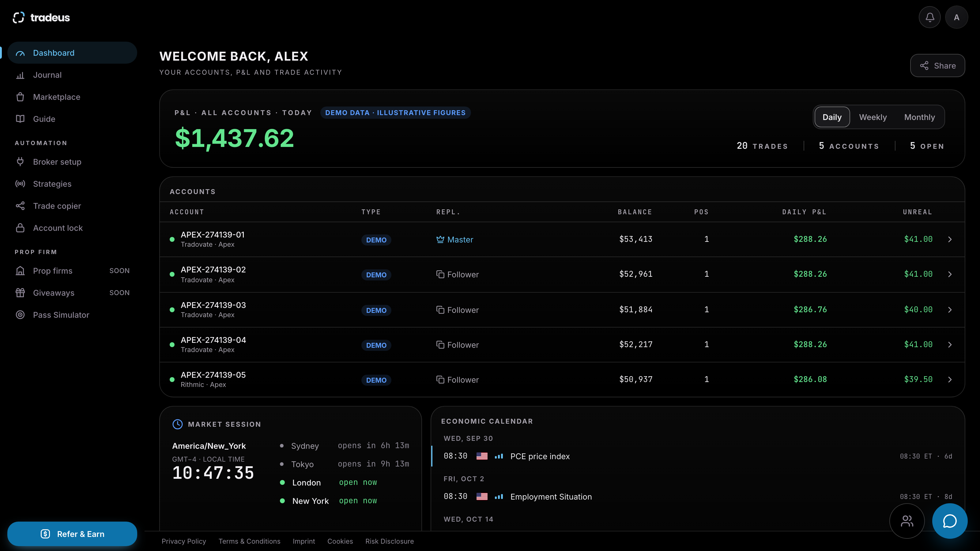The image size is (980, 551).
Task: Open Strategies in the Automation section
Action: point(72,184)
